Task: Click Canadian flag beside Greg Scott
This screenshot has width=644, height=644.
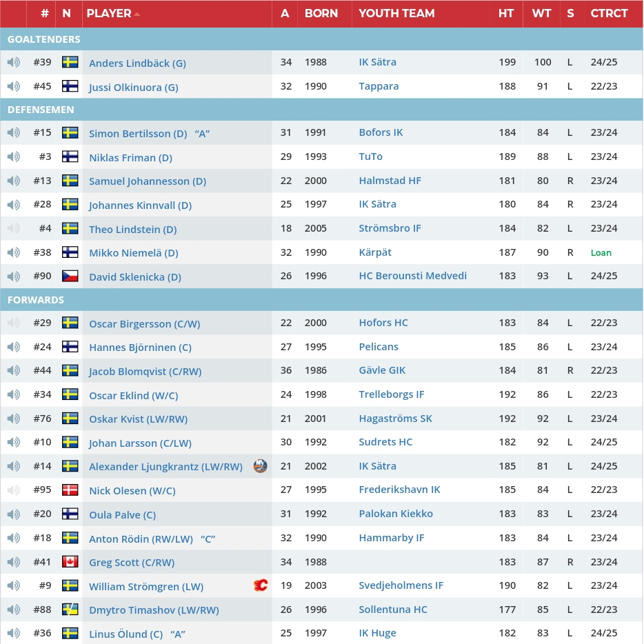Action: (70, 562)
